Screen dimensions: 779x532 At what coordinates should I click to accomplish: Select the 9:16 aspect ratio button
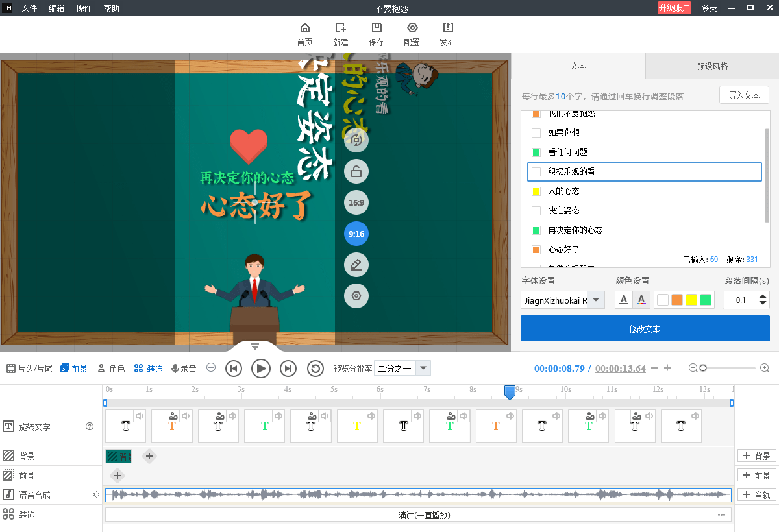coord(356,234)
